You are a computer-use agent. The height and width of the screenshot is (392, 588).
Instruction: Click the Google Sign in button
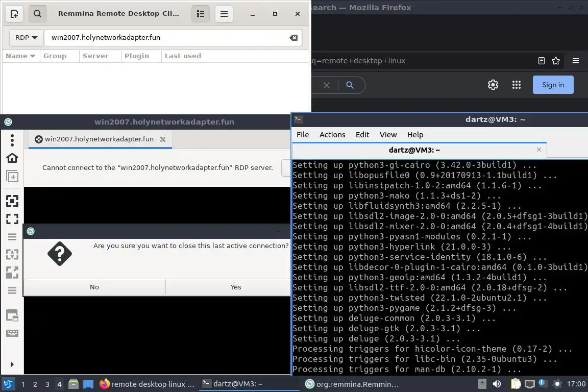[x=553, y=85]
